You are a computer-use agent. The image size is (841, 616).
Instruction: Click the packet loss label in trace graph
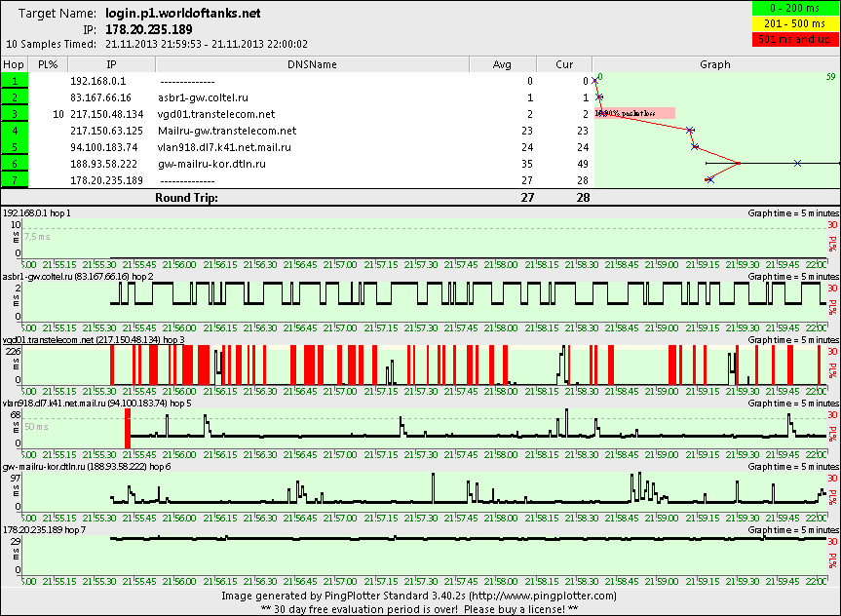click(x=634, y=114)
